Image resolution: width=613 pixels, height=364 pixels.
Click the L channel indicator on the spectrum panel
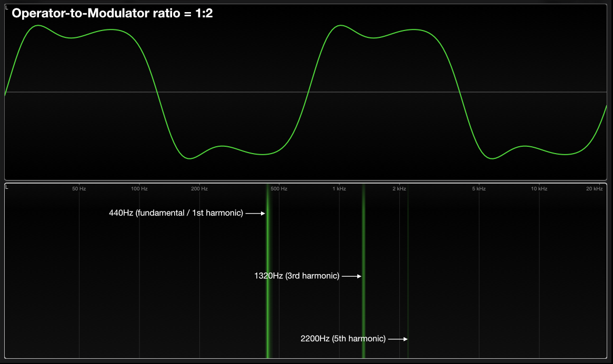tap(6, 186)
